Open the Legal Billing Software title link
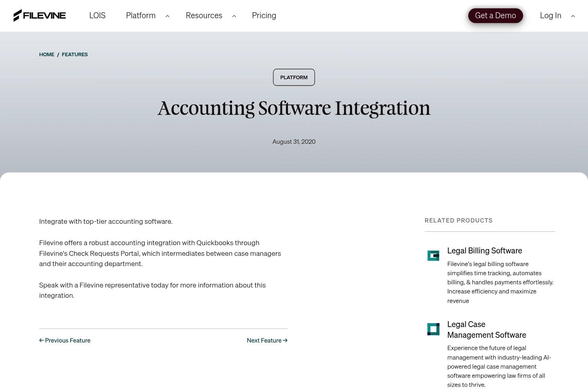The image size is (588, 392). (485, 251)
